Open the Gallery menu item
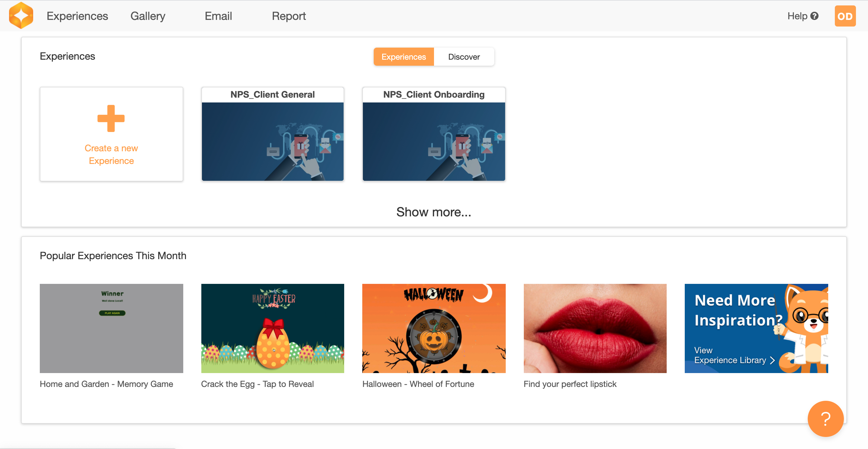Screen dimensions: 868x449 click(148, 16)
